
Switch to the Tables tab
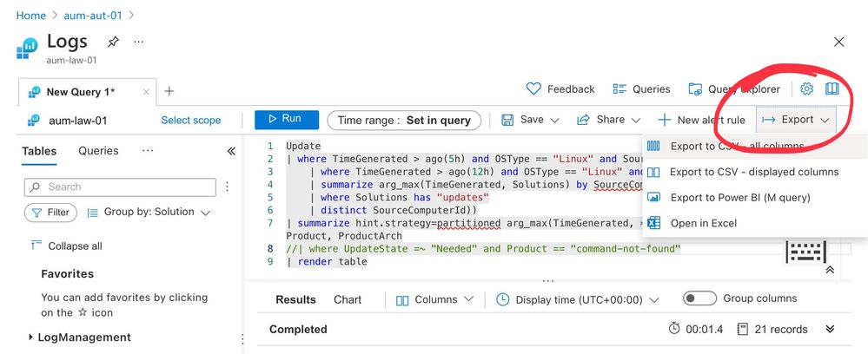39,151
